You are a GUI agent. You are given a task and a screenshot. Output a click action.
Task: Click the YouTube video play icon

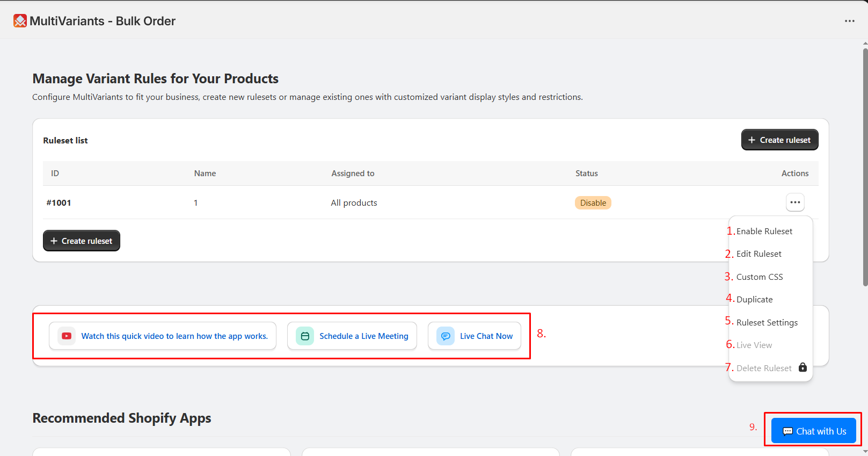(67, 336)
